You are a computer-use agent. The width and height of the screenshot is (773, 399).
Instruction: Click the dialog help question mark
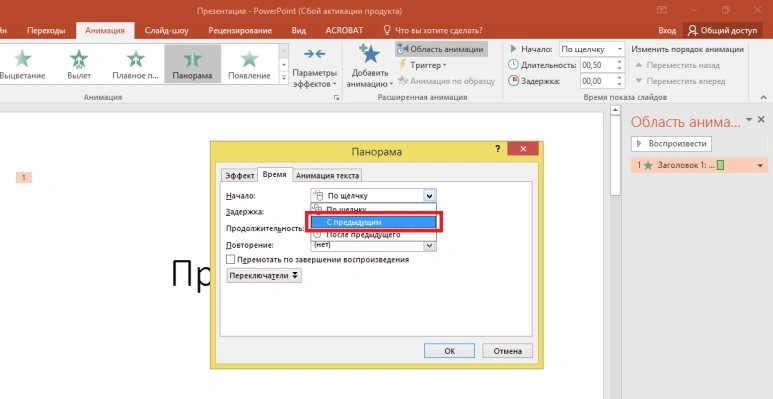[x=497, y=148]
